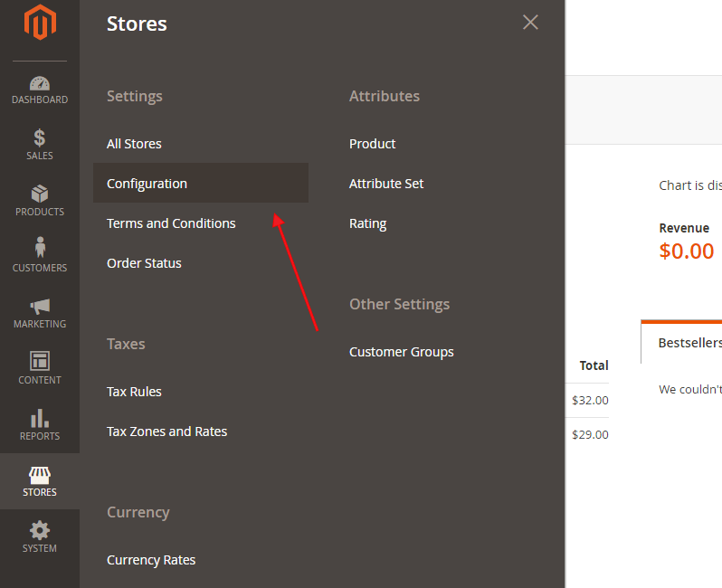The height and width of the screenshot is (588, 722).
Task: Open Currency Rates
Action: point(151,560)
